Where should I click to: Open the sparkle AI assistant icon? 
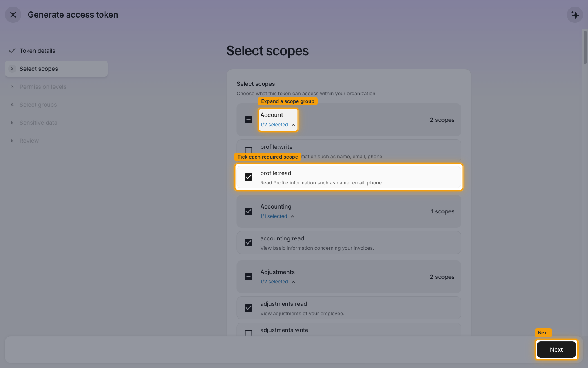[575, 15]
